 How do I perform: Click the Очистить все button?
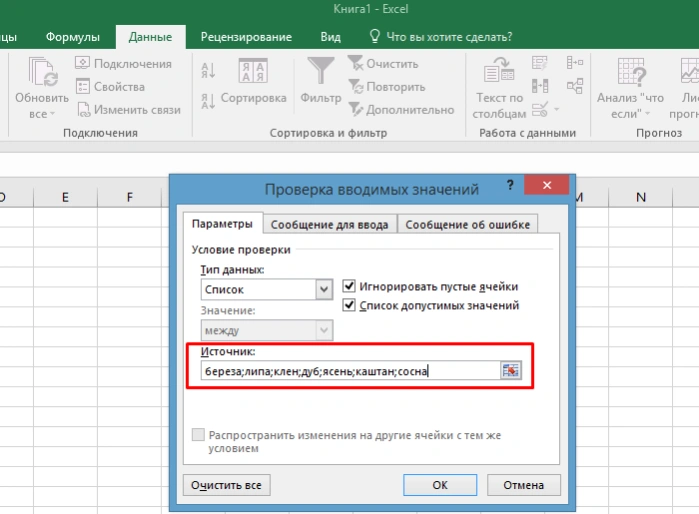point(226,485)
